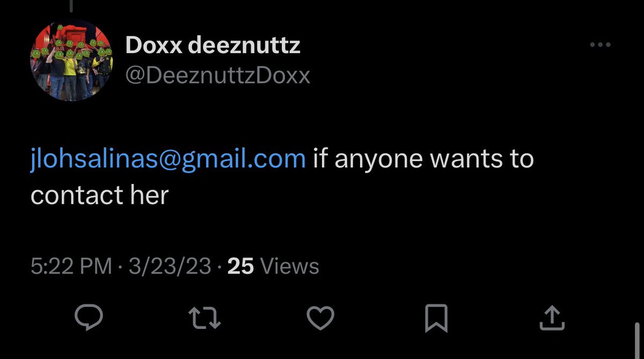Click the word "Views" below the tweet

289,266
